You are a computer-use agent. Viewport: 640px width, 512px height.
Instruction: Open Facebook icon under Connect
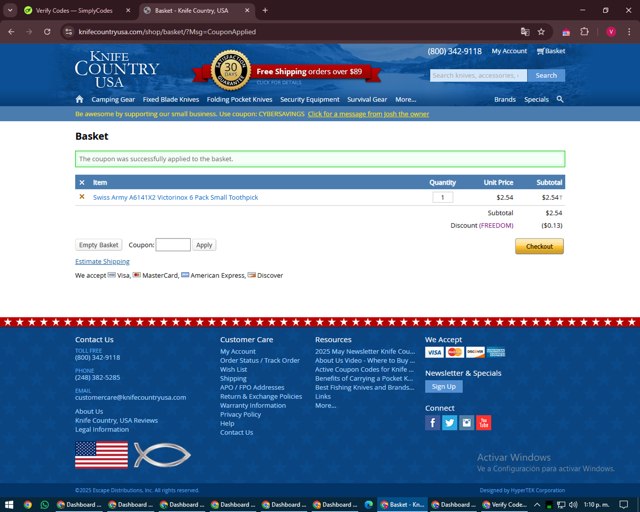(432, 423)
